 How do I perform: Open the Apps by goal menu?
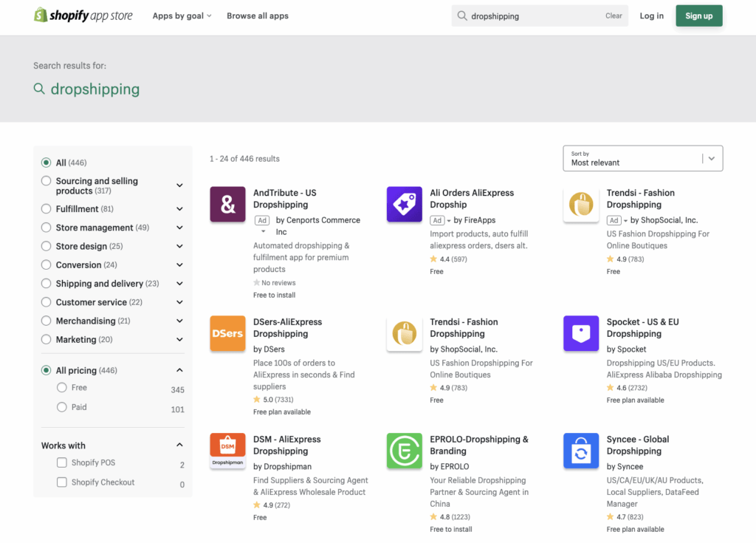tap(182, 16)
